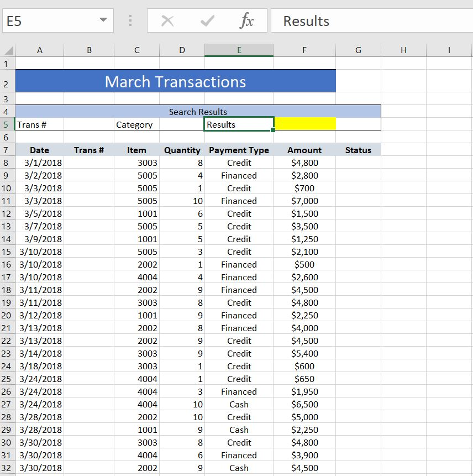The height and width of the screenshot is (476, 473).
Task: Click the cell containing 3/1/2018
Action: coord(39,163)
